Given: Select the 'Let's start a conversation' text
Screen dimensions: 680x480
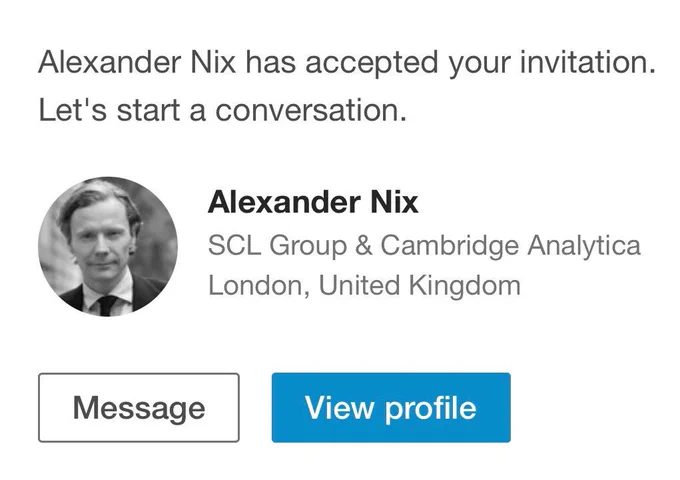Looking at the screenshot, I should (222, 110).
